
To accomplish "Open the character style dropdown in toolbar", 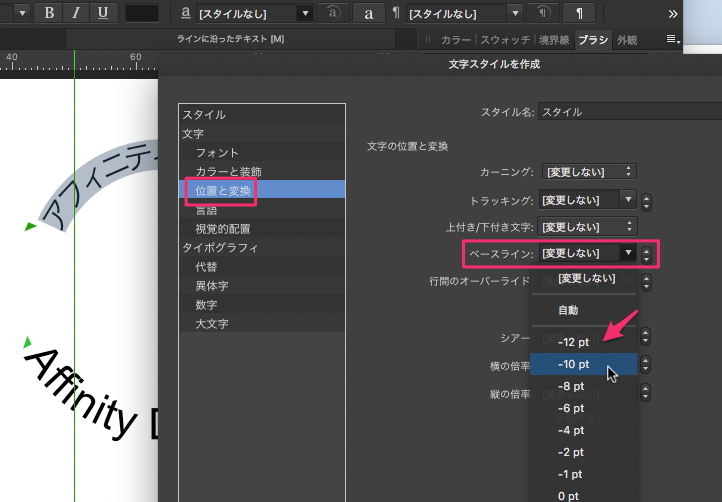I will click(x=254, y=13).
